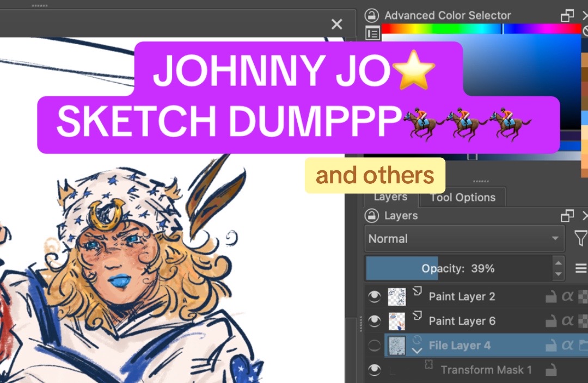Open the layer filter funnel
The image size is (588, 383).
coord(580,238)
